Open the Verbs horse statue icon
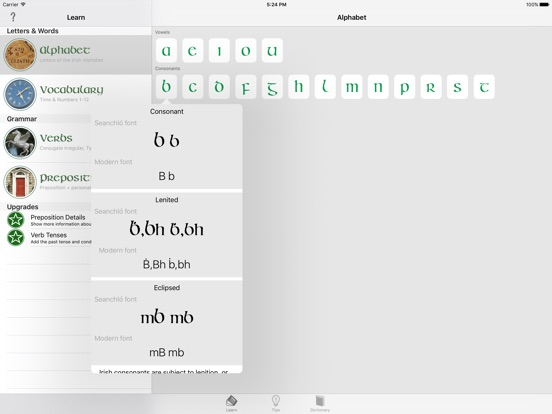This screenshot has width=552, height=414. click(20, 143)
